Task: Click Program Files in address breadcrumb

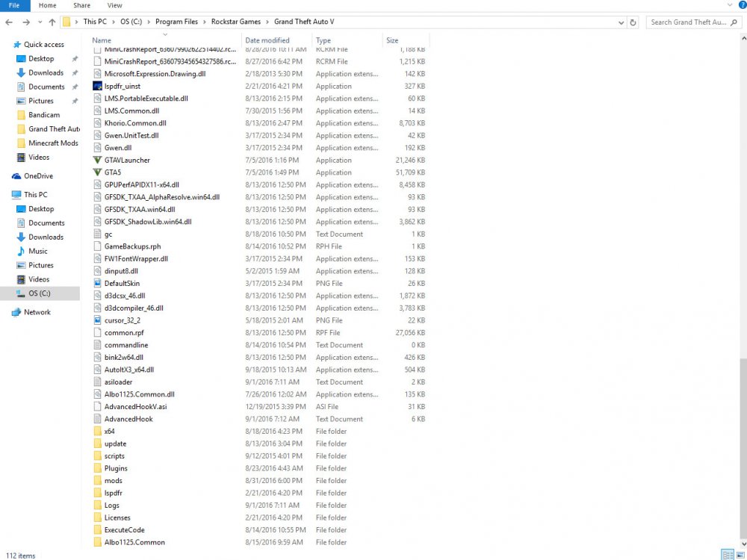Action: coord(176,22)
